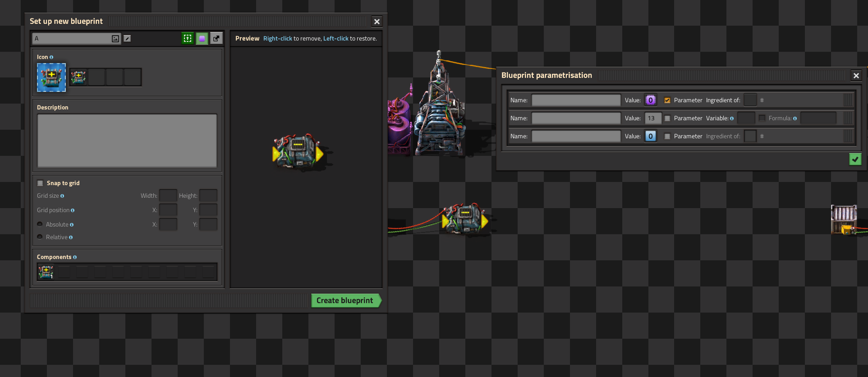Click the Description text area
The height and width of the screenshot is (377, 868).
(127, 141)
